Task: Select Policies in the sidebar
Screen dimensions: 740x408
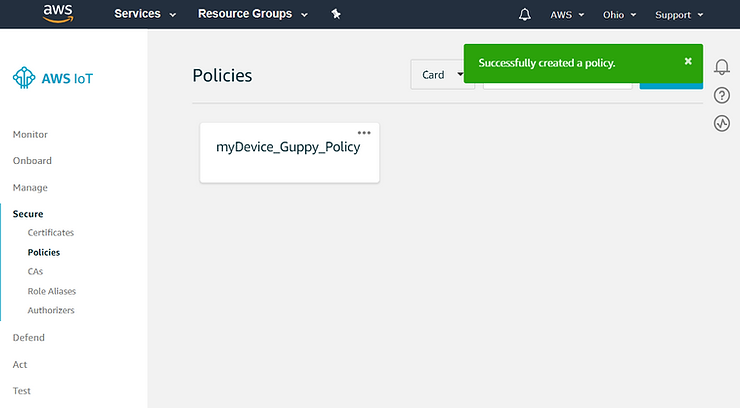Action: (x=44, y=252)
